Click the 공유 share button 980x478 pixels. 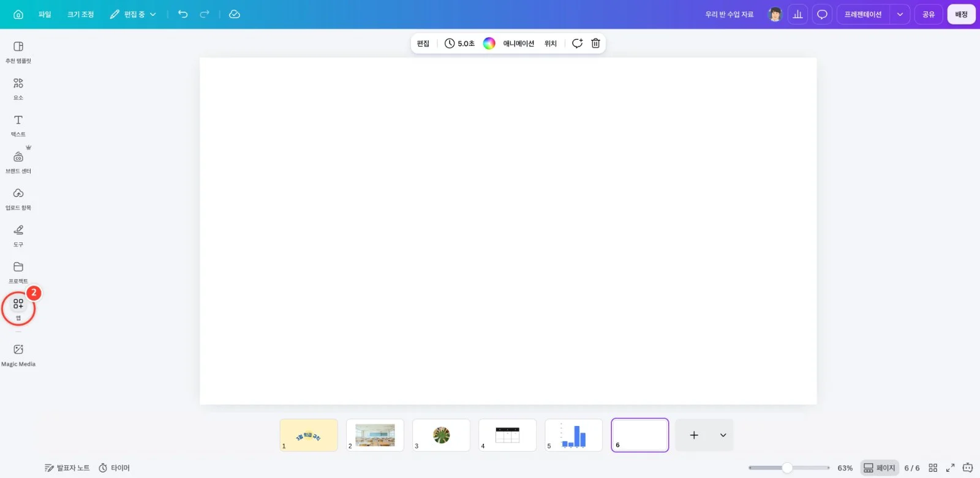coord(929,14)
